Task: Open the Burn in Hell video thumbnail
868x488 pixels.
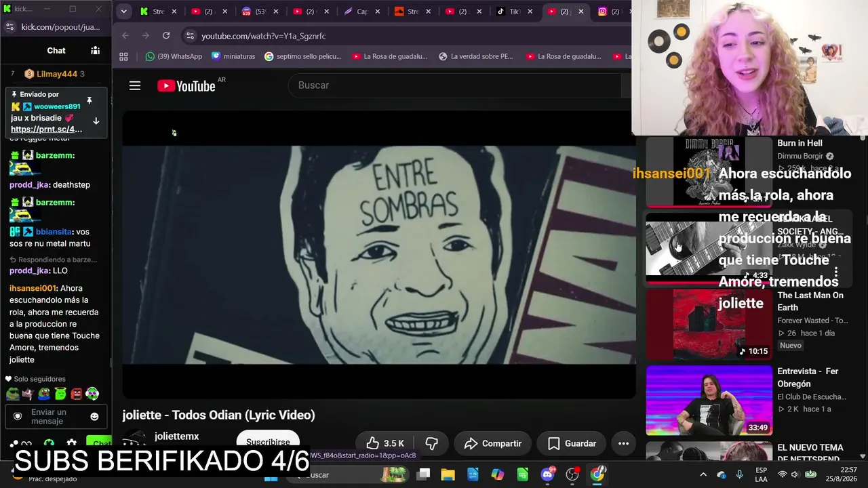Action: [x=709, y=171]
